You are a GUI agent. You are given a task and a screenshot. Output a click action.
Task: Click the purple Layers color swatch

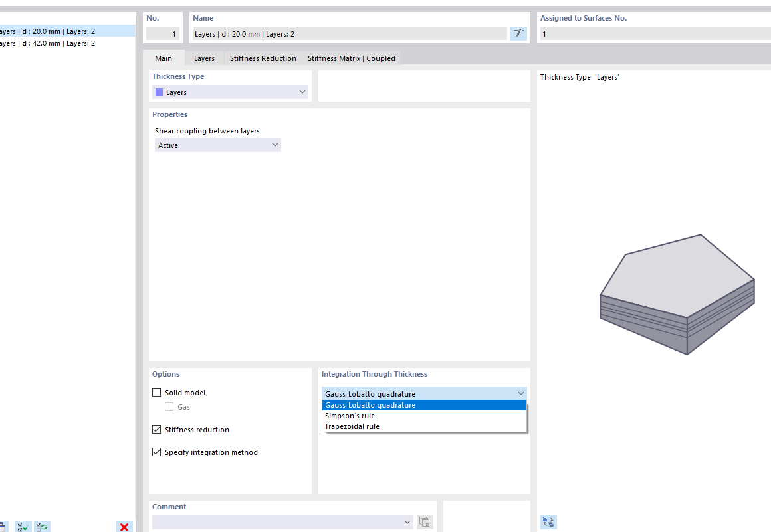160,92
